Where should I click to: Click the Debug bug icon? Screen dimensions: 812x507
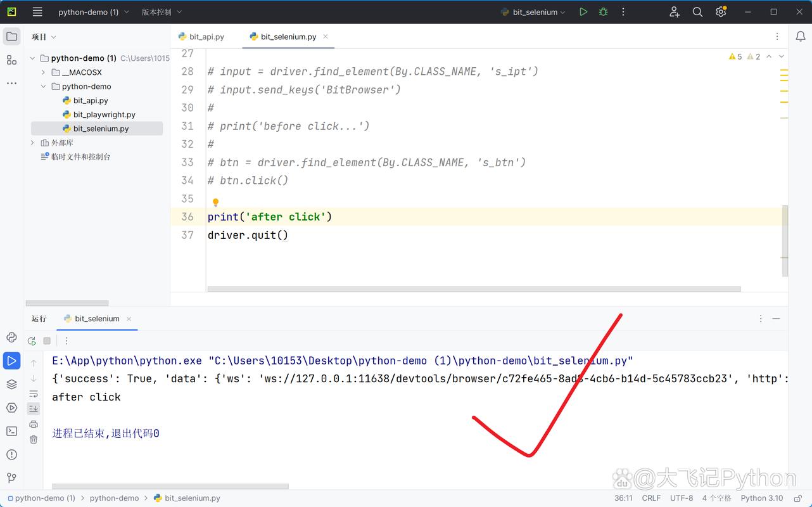coord(603,12)
